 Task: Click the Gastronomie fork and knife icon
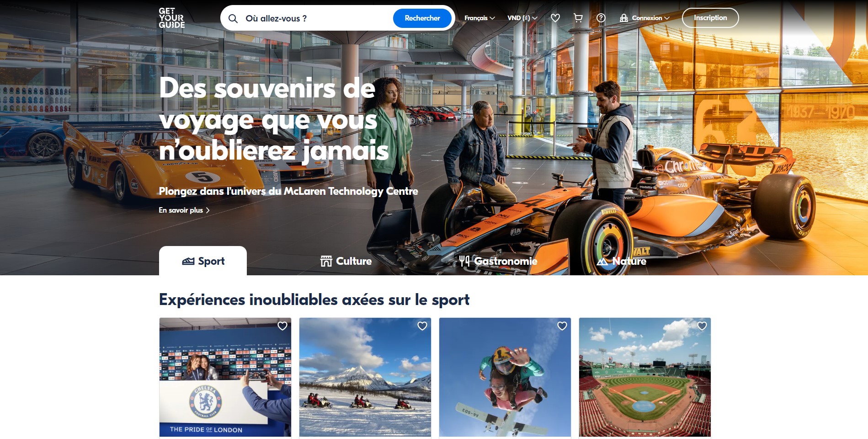(x=464, y=261)
